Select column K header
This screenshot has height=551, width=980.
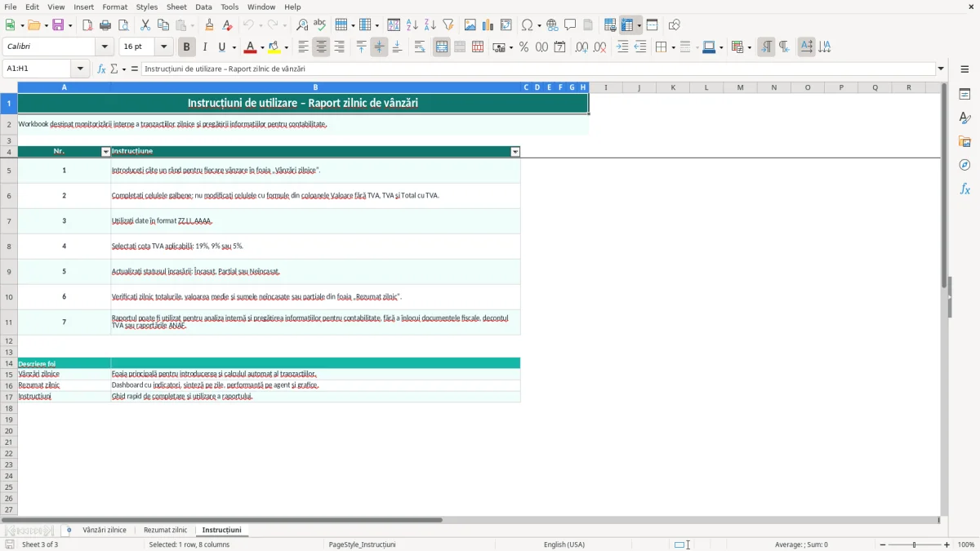pos(673,87)
